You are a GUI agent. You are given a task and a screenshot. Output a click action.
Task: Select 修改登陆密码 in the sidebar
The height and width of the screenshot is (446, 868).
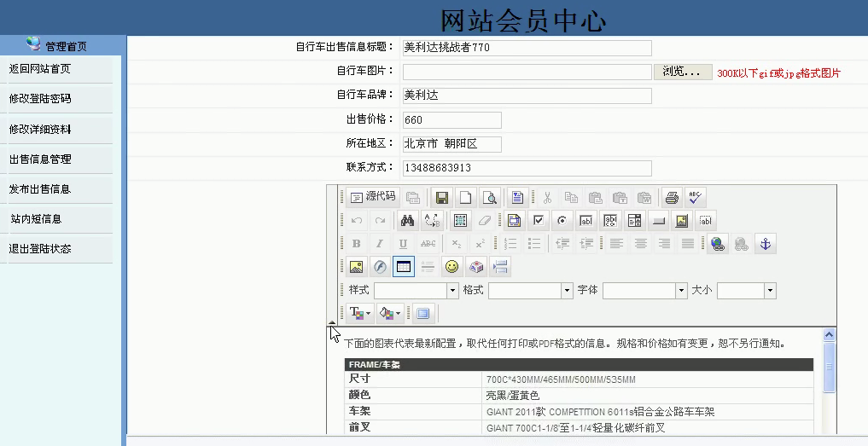pyautogui.click(x=40, y=99)
